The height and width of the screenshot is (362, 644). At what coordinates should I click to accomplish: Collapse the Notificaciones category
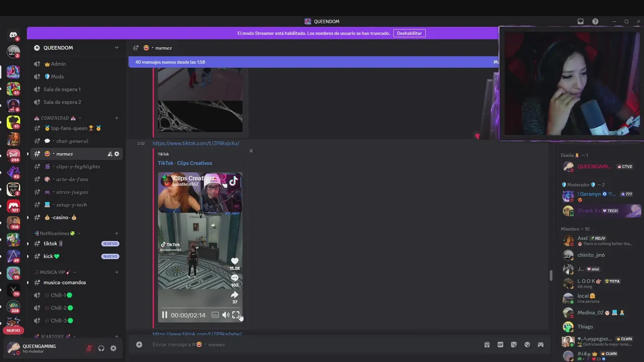(x=57, y=233)
